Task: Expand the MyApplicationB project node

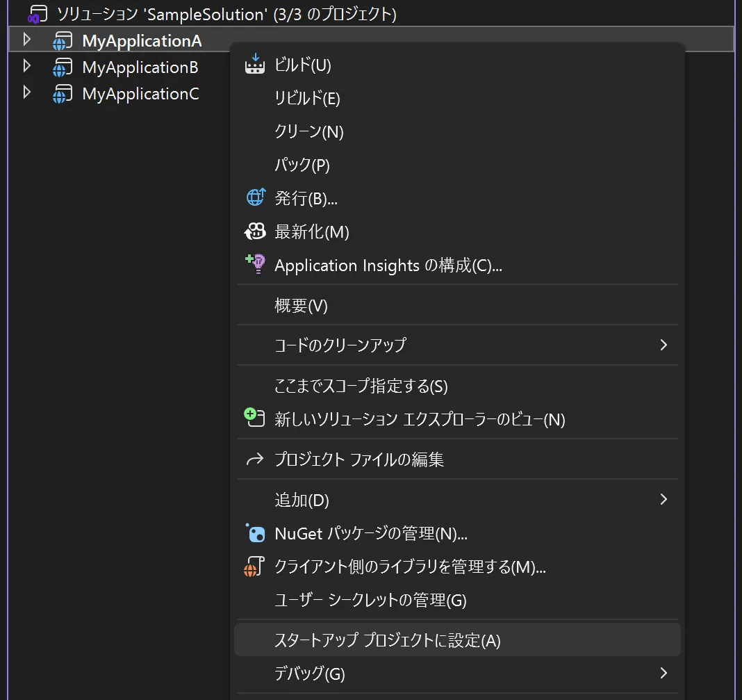Action: click(x=27, y=66)
